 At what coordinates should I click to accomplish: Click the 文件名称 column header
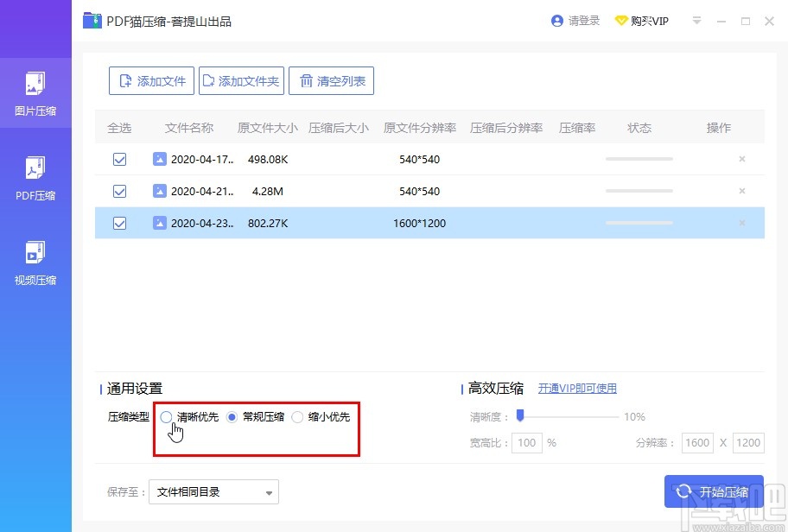coord(189,128)
